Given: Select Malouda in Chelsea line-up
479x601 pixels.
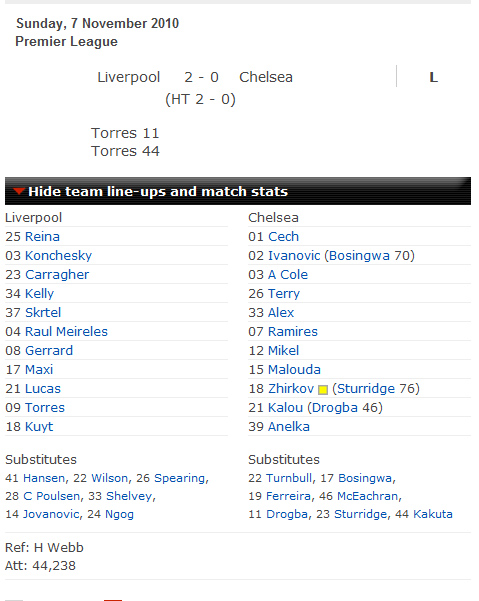Looking at the screenshot, I should tap(294, 369).
